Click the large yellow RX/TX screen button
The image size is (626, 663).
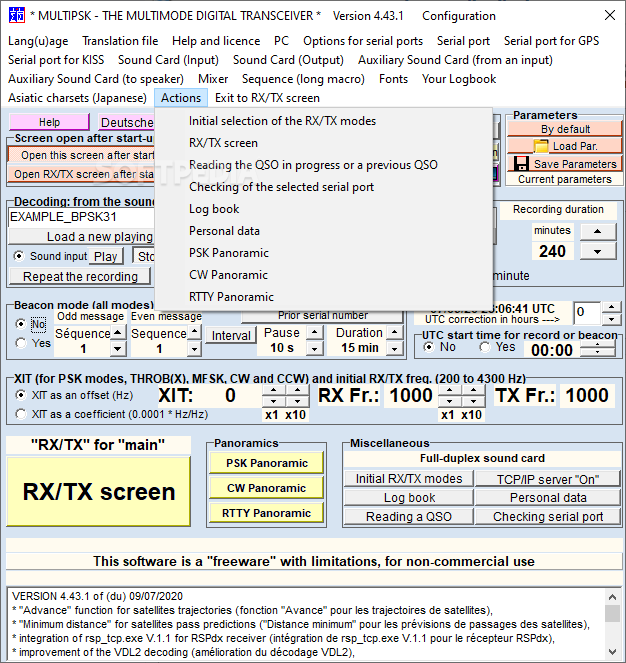pyautogui.click(x=99, y=492)
